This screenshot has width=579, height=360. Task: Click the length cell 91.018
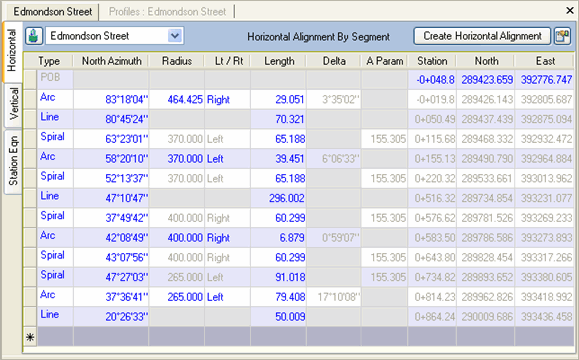(x=278, y=277)
